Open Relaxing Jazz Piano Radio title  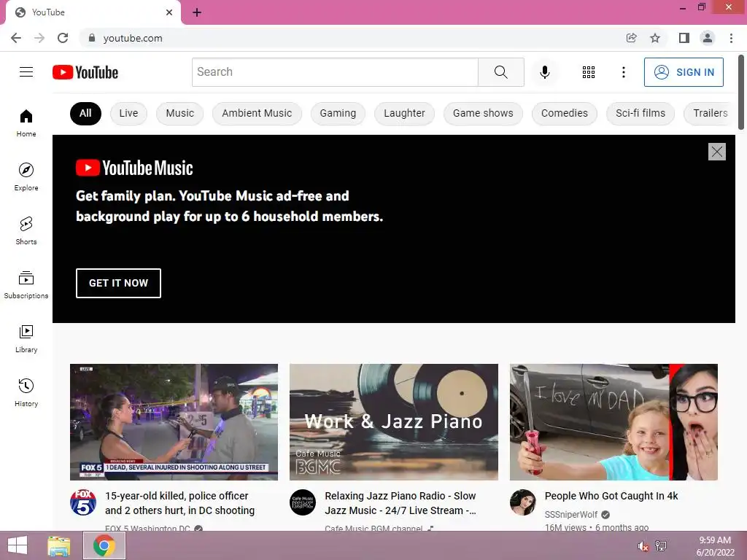(400, 503)
